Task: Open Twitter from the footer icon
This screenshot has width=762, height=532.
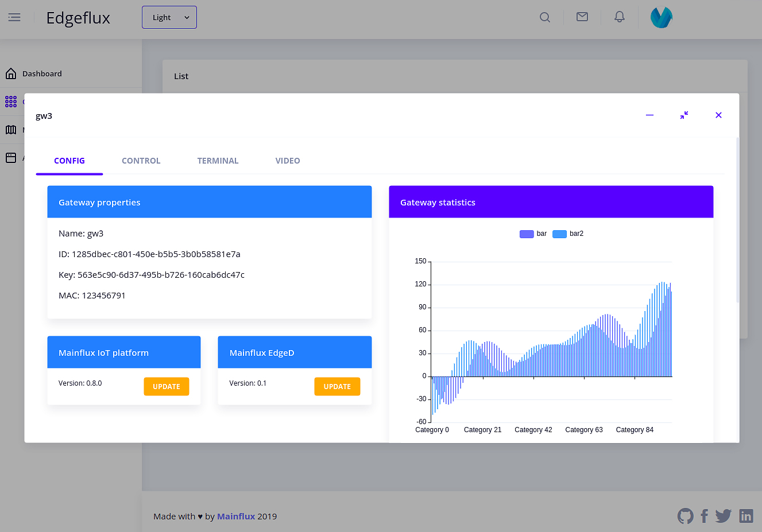Action: (x=723, y=516)
